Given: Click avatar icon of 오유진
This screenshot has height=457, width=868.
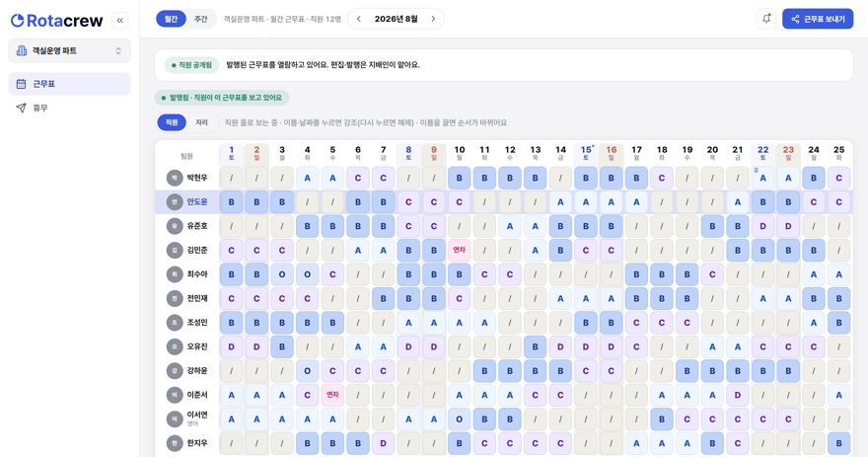Looking at the screenshot, I should [x=175, y=346].
